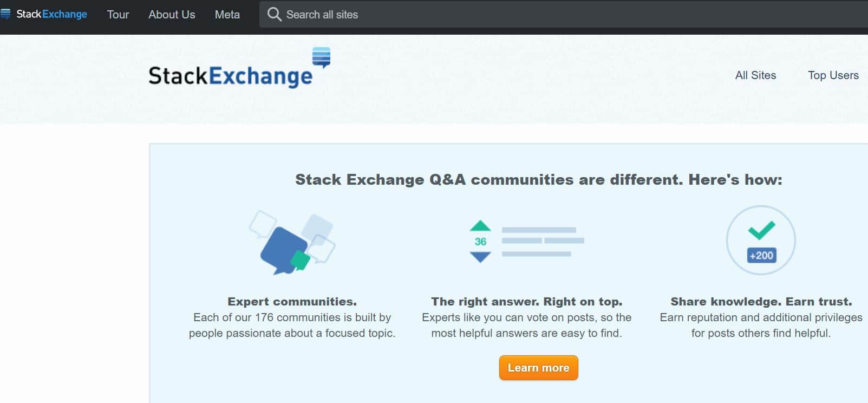Open the Tour page

point(118,15)
